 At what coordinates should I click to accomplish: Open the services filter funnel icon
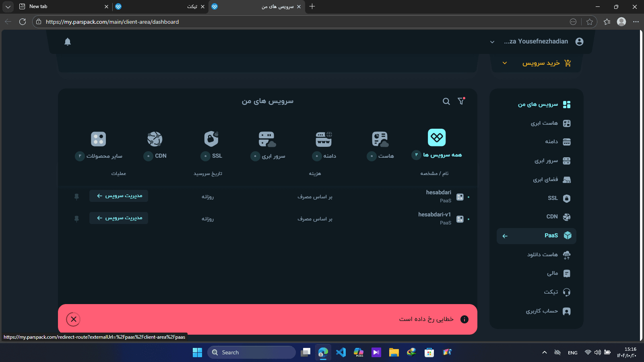(x=461, y=101)
